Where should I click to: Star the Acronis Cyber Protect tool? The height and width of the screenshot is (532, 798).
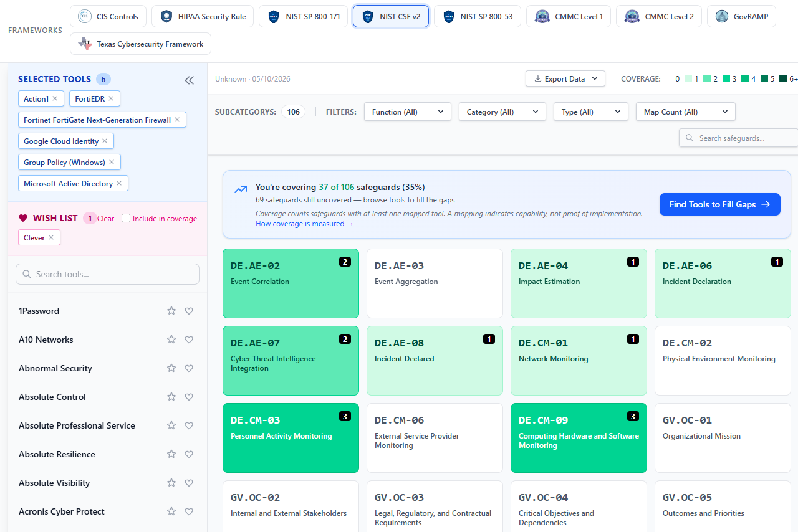point(171,511)
